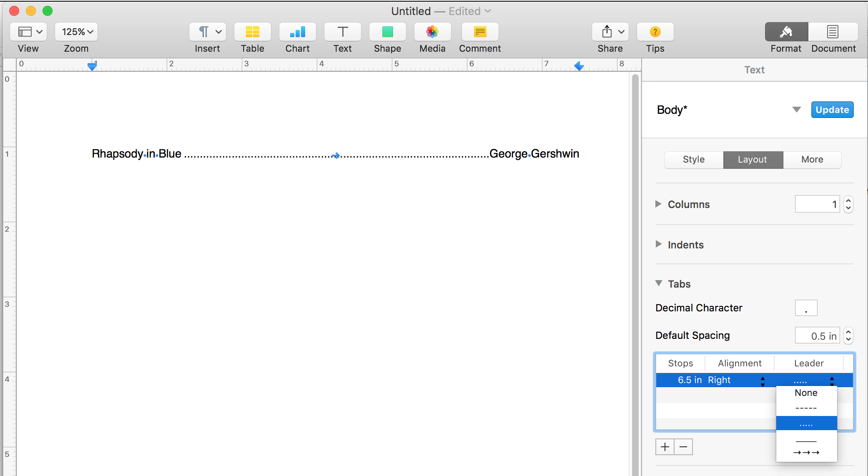Open the Shape picker

(x=387, y=32)
